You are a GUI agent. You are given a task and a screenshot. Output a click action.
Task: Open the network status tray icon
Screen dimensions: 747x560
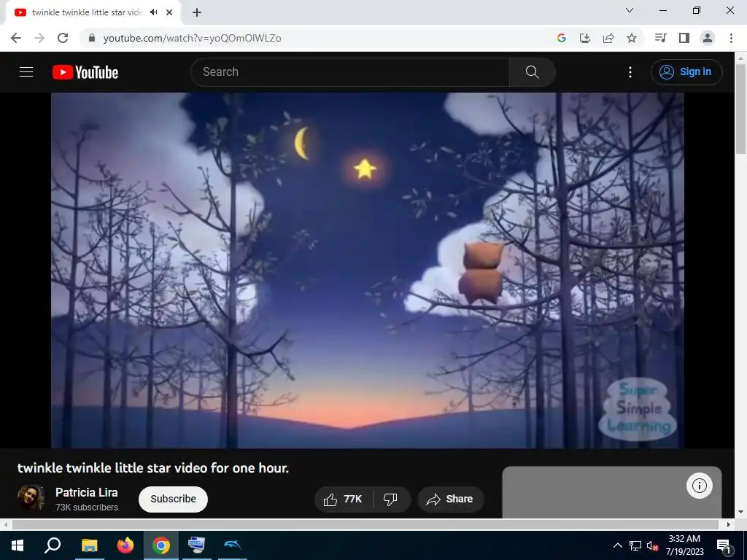tap(635, 545)
